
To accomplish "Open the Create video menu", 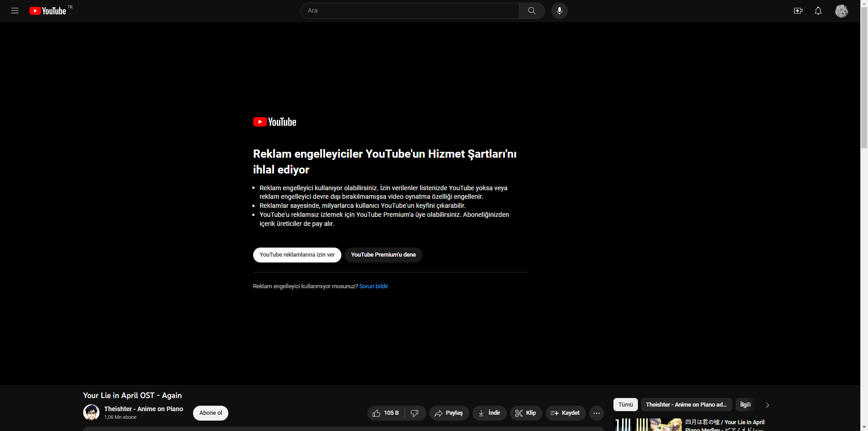I will tap(798, 11).
